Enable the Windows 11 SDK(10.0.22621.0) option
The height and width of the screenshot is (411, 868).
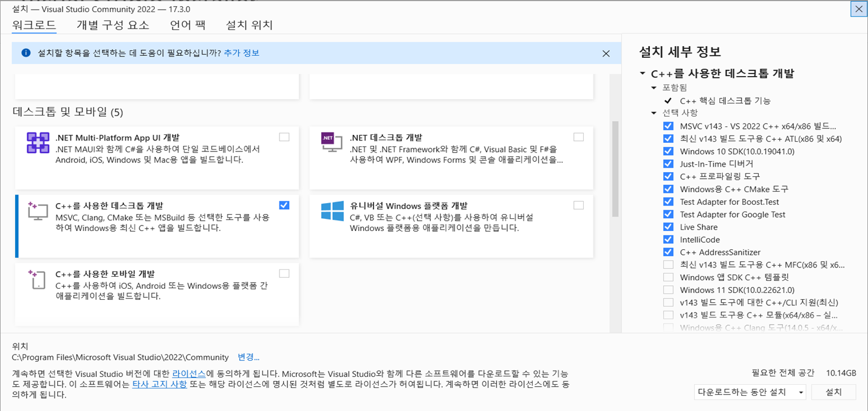click(668, 290)
